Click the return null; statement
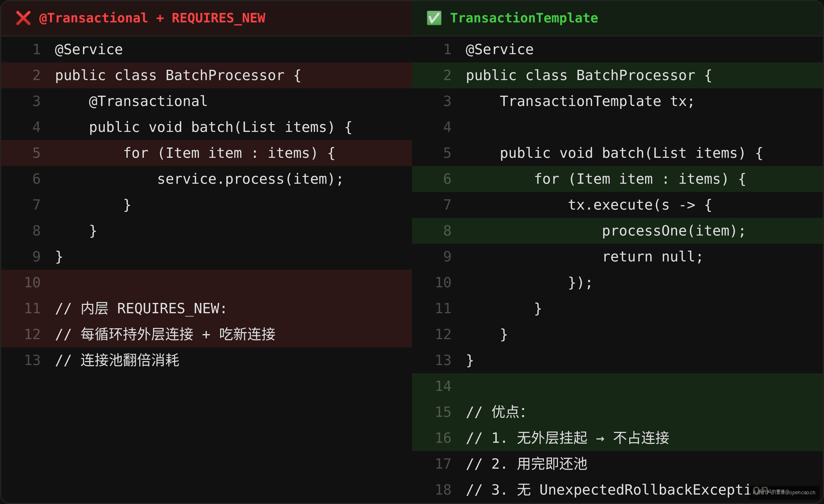The image size is (824, 504). tap(652, 256)
